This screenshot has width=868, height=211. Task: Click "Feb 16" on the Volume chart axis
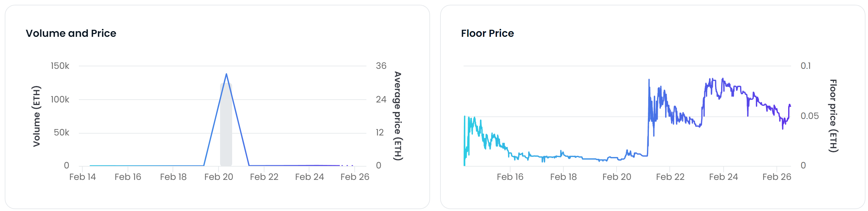pyautogui.click(x=128, y=177)
